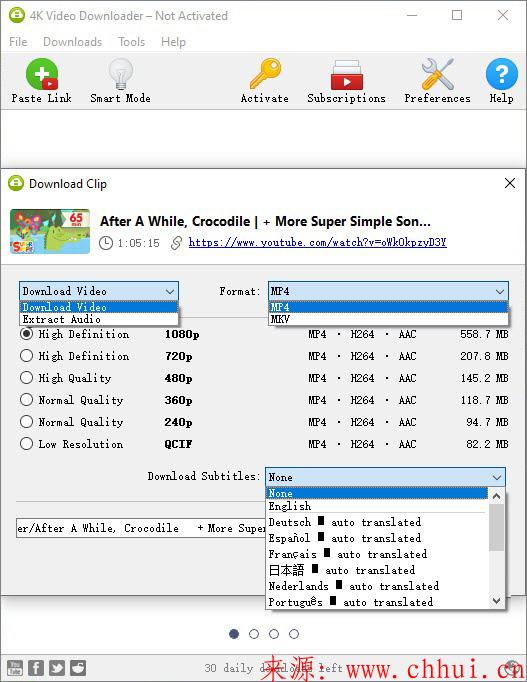
Task: Open the Subscriptions icon
Action: (347, 75)
